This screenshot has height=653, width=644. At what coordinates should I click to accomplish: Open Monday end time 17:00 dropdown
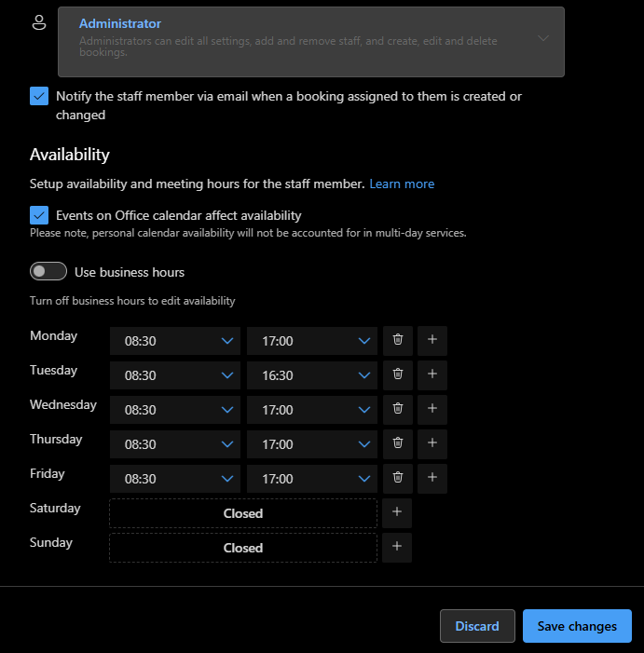[x=312, y=341]
